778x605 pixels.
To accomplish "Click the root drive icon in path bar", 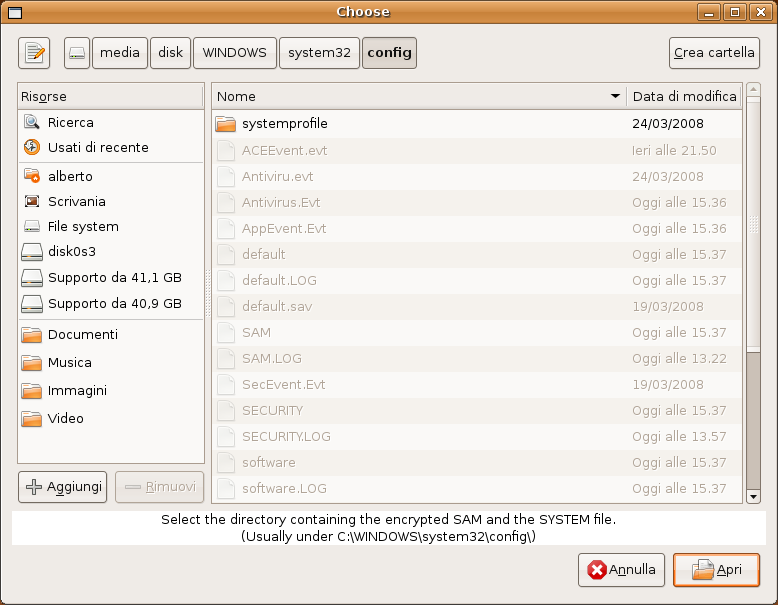I will pos(77,53).
